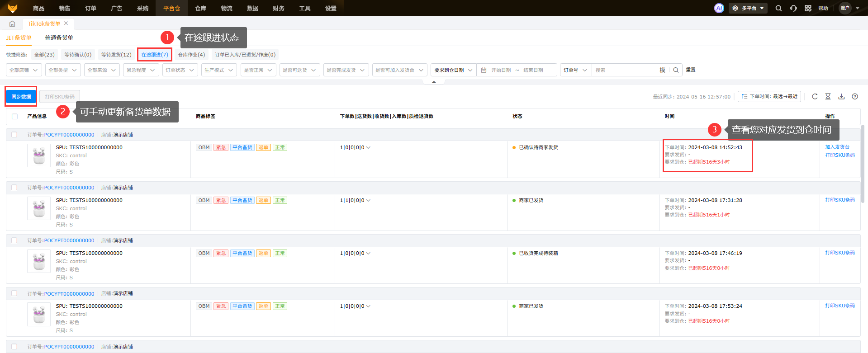The width and height of the screenshot is (868, 353).
Task: Open calendar icon in date range field
Action: [x=484, y=70]
